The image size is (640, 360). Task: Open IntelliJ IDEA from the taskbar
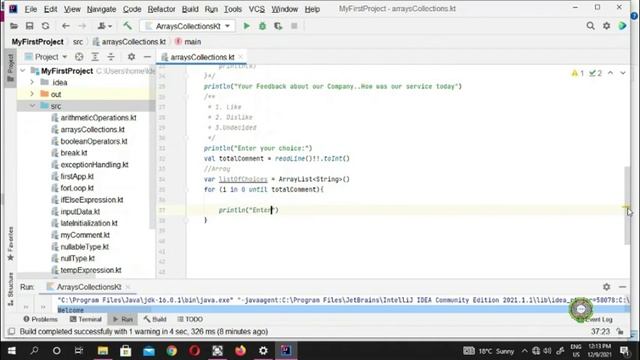(x=286, y=351)
